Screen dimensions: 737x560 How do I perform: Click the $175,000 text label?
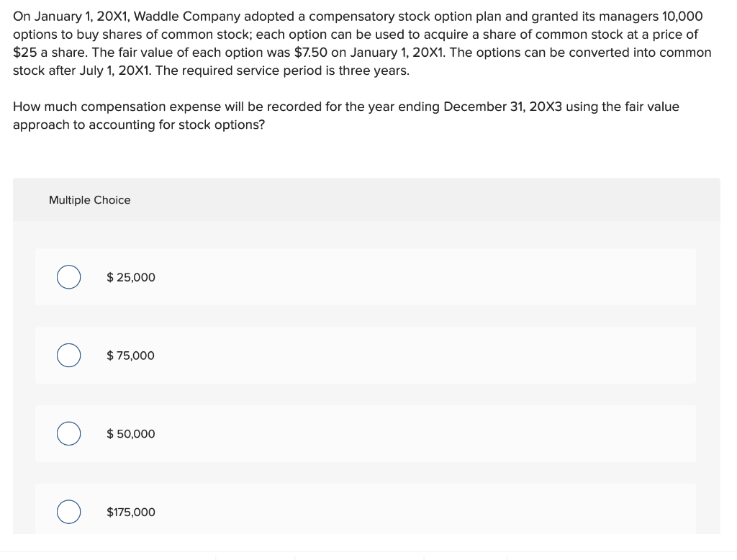(x=131, y=512)
